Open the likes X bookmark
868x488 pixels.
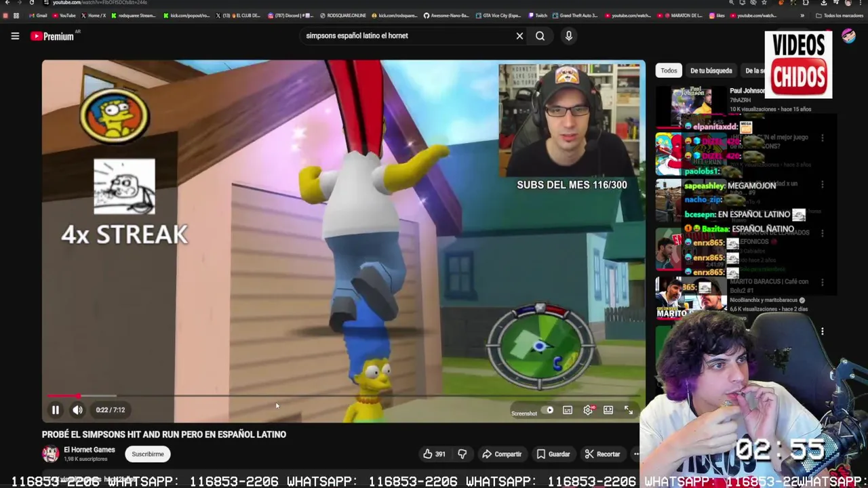717,16
